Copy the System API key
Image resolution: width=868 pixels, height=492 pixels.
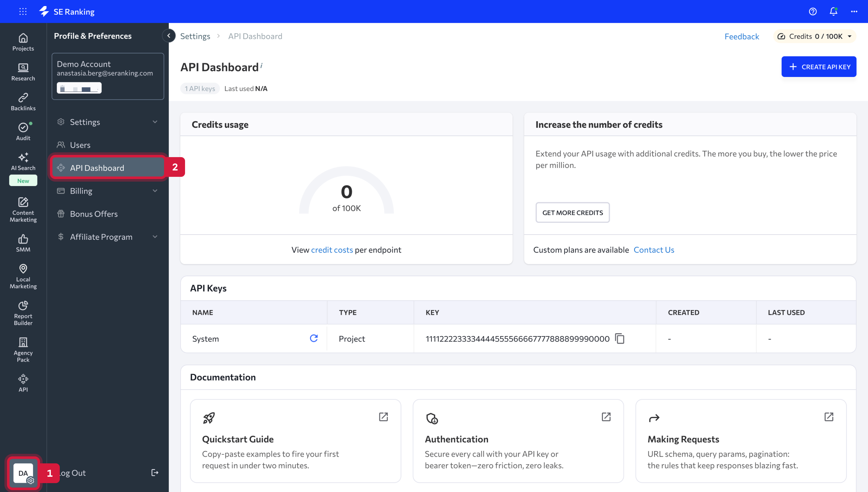620,339
